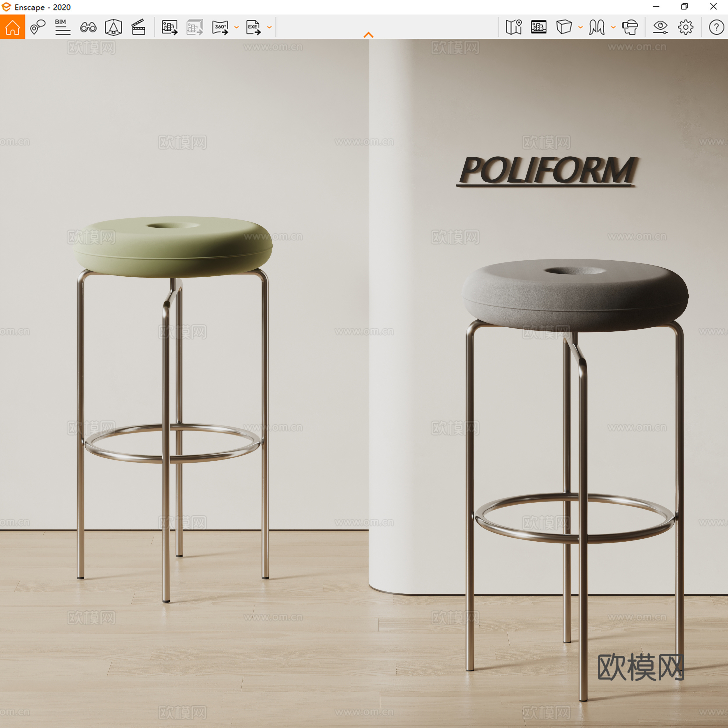Toggle VR headset mode
This screenshot has width=728, height=728.
tap(630, 27)
